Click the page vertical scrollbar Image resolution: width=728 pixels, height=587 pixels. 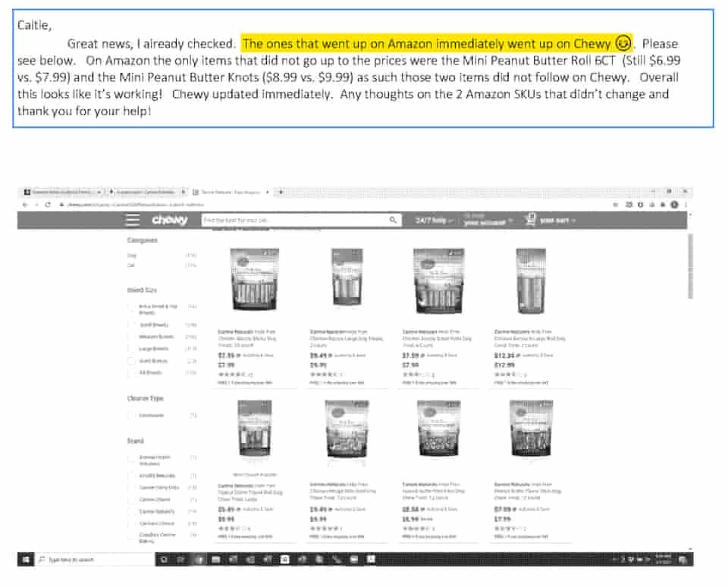pyautogui.click(x=690, y=266)
